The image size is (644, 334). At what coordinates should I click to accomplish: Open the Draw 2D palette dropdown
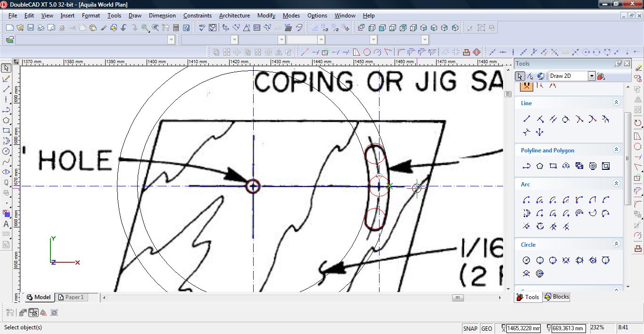click(591, 76)
